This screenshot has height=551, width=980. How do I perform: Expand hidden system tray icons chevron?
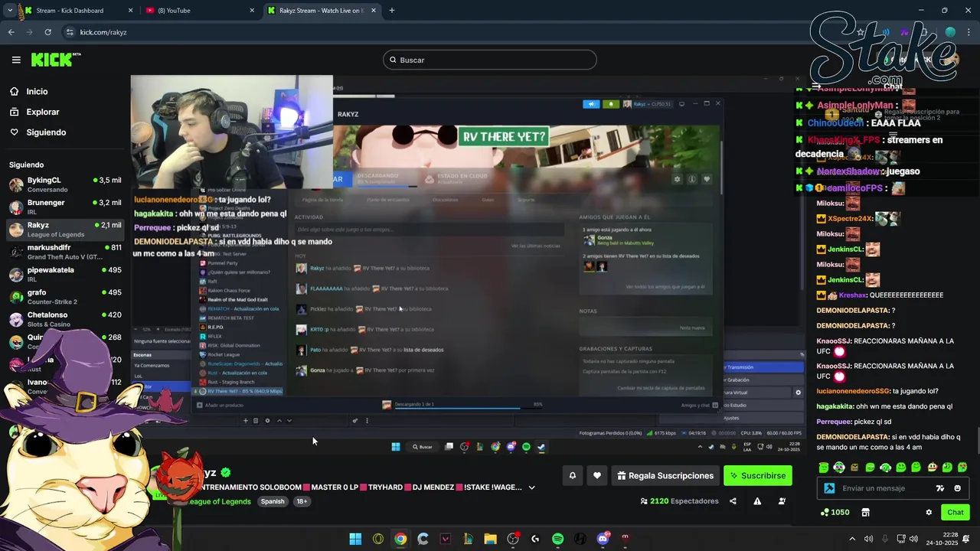point(852,539)
